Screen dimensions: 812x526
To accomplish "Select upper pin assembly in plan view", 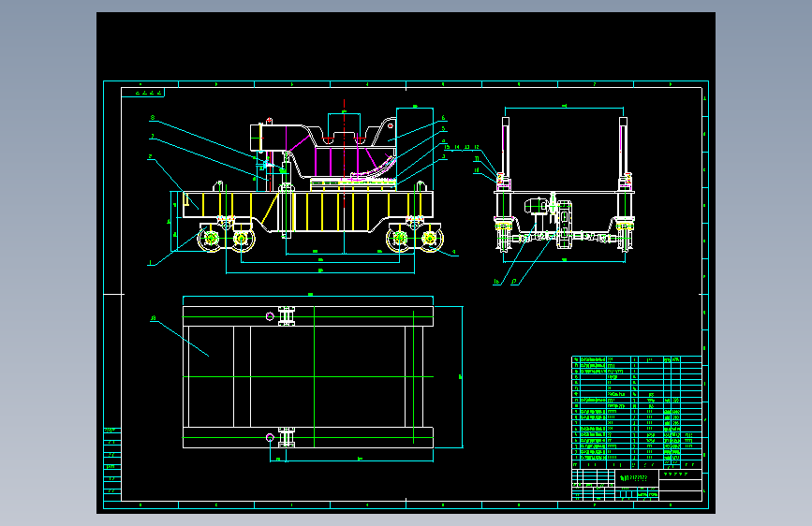I will click(x=287, y=315).
